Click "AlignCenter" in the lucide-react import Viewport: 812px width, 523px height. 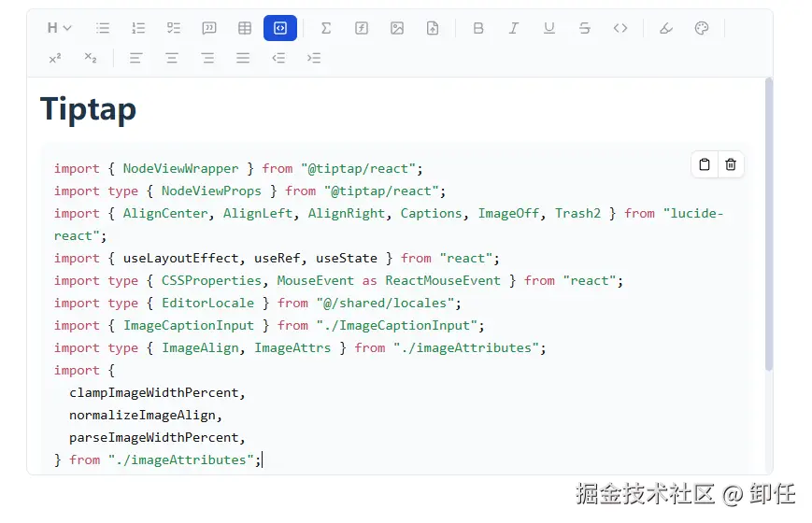click(165, 213)
